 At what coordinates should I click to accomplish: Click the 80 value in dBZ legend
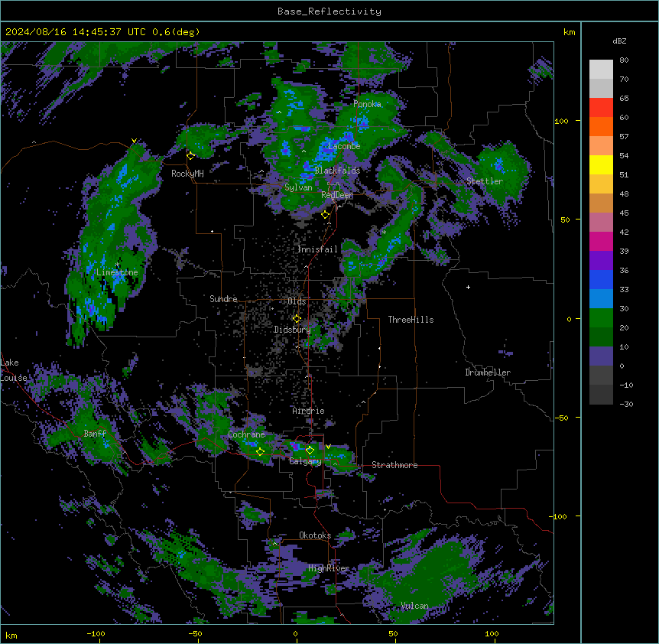point(624,60)
